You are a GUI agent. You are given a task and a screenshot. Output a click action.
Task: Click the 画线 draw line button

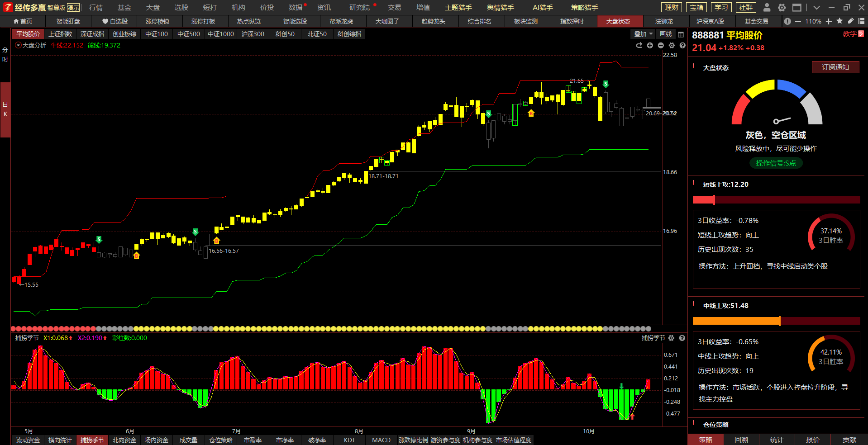tap(665, 34)
